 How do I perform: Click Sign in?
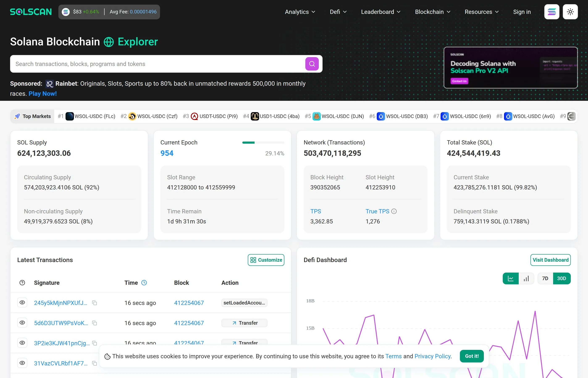tap(522, 12)
